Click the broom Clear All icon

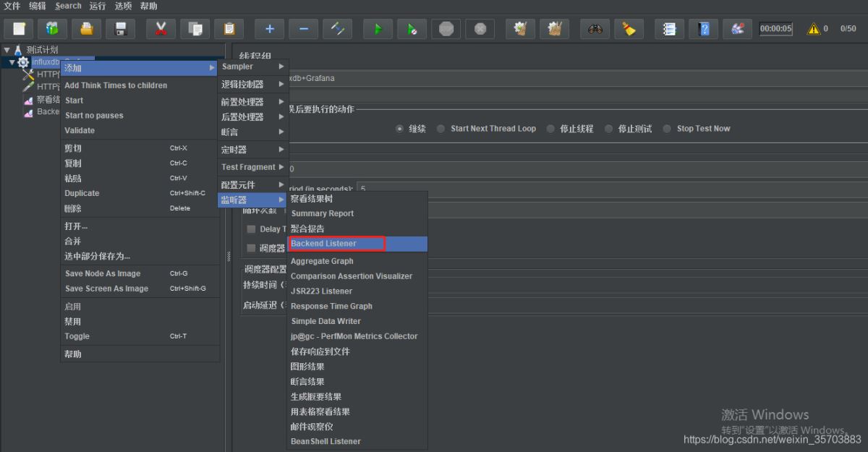(x=629, y=29)
